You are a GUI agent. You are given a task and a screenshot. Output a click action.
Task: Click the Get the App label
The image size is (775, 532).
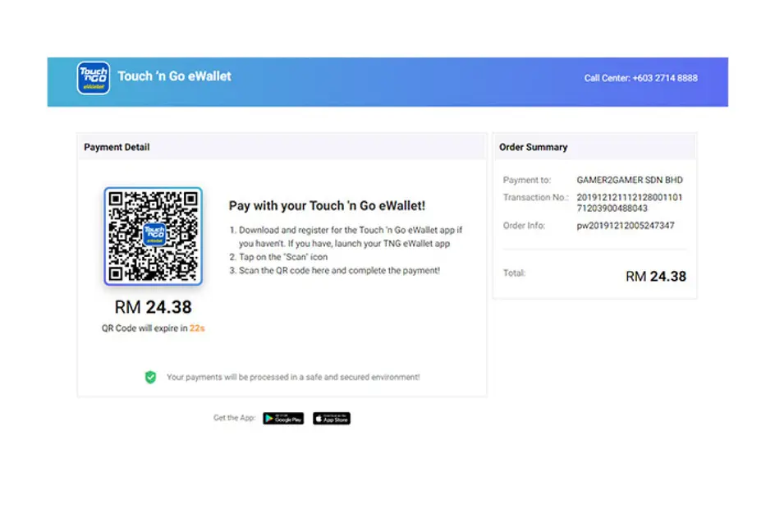235,418
